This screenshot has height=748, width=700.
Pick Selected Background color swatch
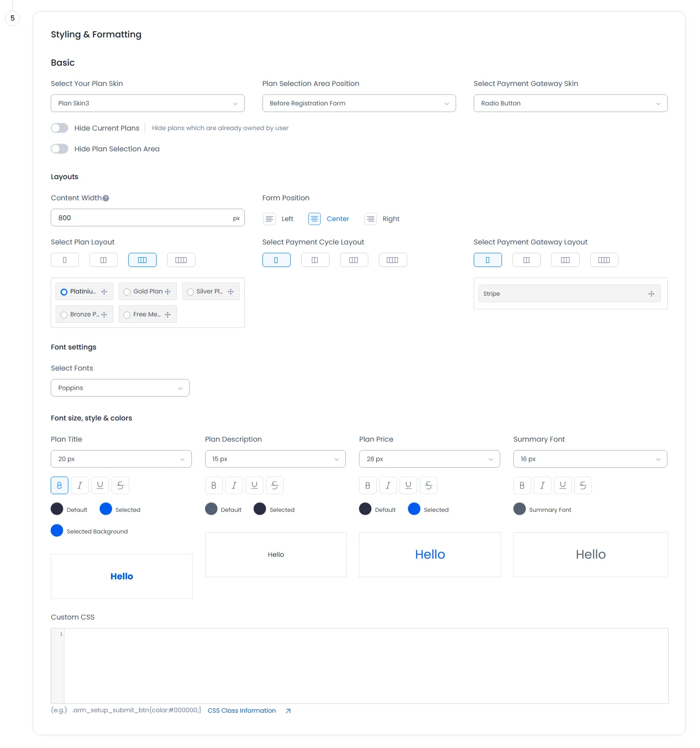point(57,530)
